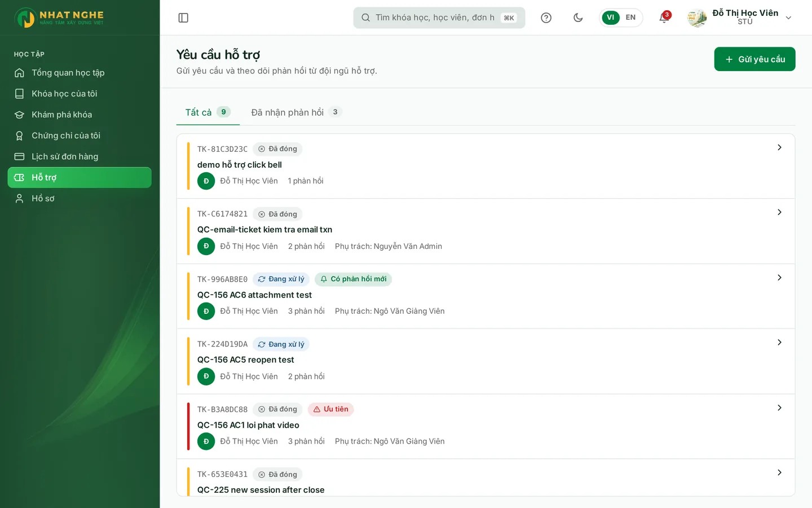Expand ticket TK-C6174821 chevron

[779, 212]
